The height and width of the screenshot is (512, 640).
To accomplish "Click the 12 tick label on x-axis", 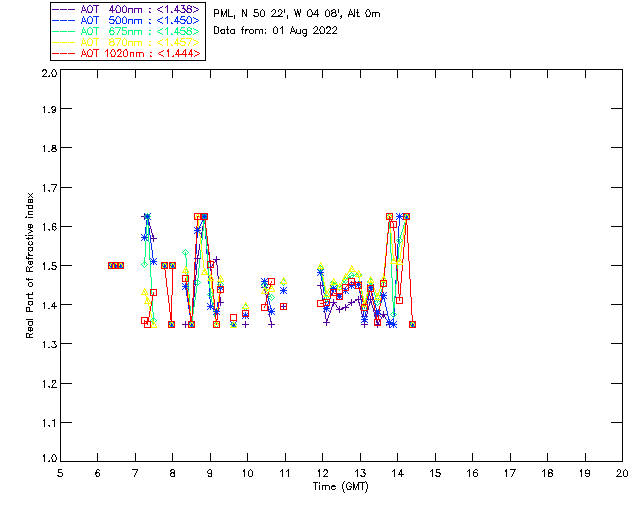I will (x=322, y=473).
